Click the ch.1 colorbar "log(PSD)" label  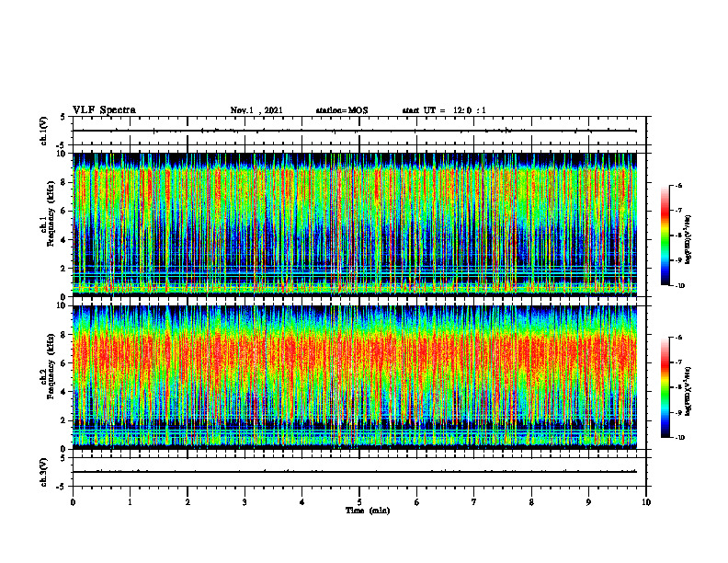[x=688, y=239]
